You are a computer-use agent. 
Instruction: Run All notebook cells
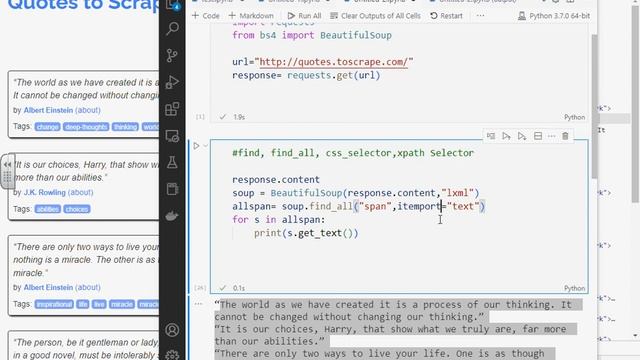[x=304, y=16]
